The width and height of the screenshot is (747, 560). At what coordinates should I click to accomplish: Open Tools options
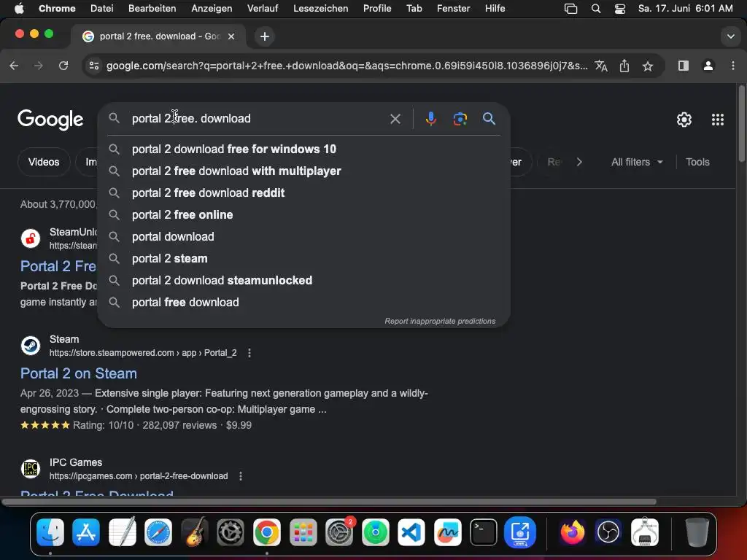click(697, 162)
